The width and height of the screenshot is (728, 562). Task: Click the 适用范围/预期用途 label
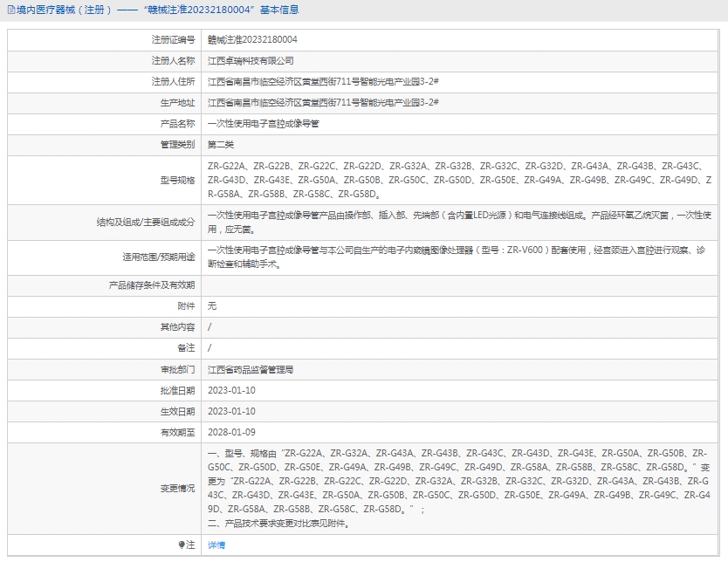pos(158,257)
